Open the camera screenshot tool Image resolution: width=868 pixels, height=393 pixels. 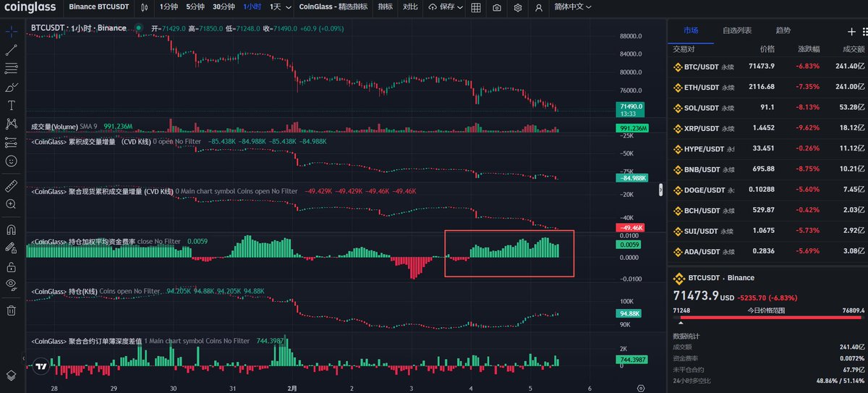[x=497, y=8]
